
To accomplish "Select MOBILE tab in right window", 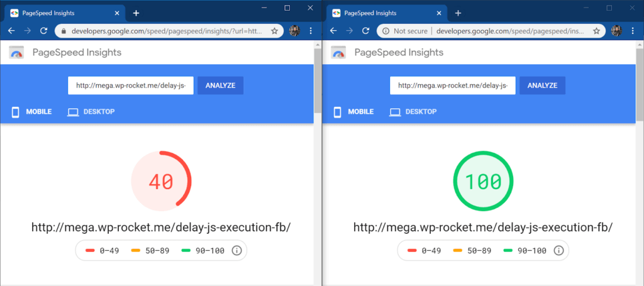I will (353, 112).
